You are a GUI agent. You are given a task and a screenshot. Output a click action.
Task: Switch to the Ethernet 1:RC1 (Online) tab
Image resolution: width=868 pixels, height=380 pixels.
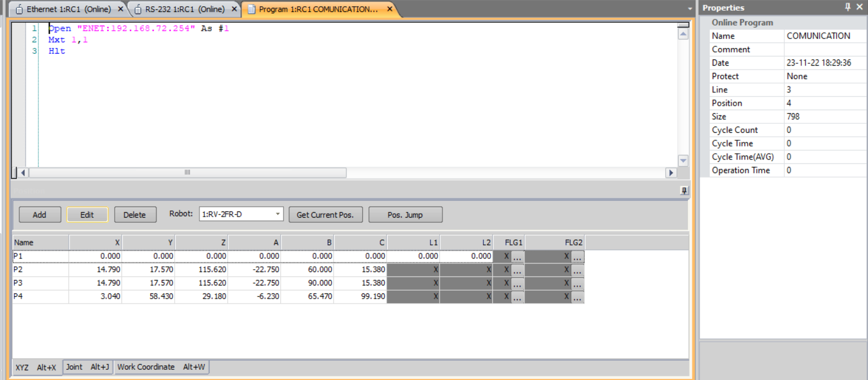tap(68, 9)
